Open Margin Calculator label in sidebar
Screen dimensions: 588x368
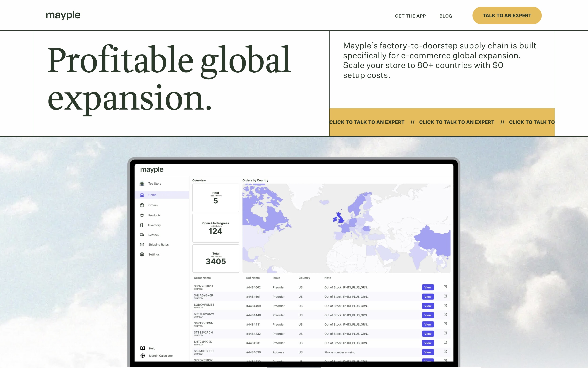click(161, 356)
